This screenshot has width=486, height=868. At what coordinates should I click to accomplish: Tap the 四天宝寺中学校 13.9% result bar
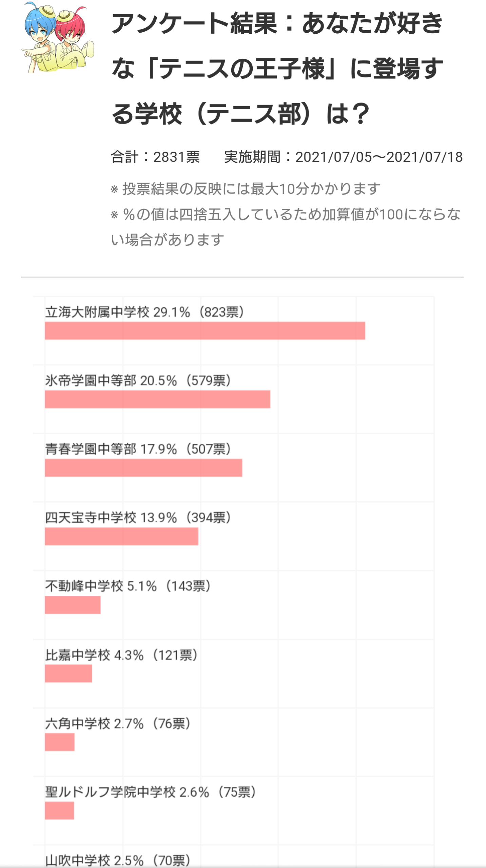[121, 536]
